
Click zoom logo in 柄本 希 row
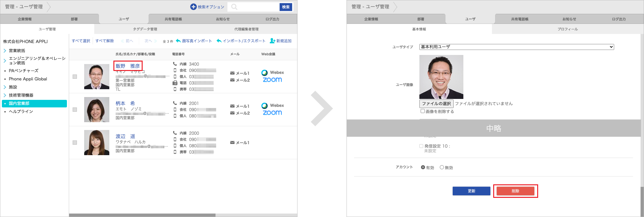pos(272,113)
